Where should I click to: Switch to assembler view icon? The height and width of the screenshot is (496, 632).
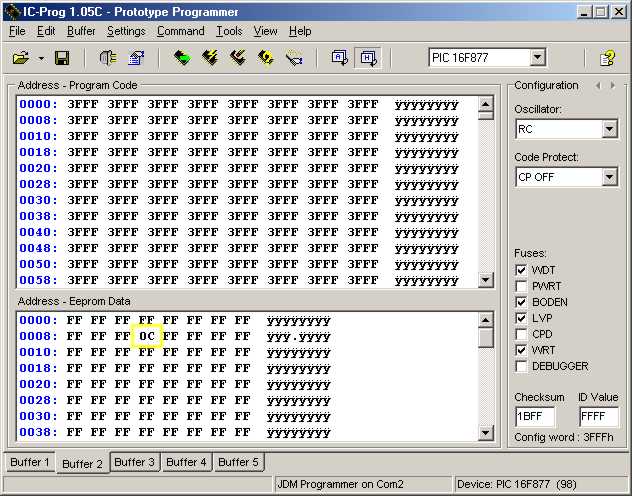pyautogui.click(x=339, y=58)
